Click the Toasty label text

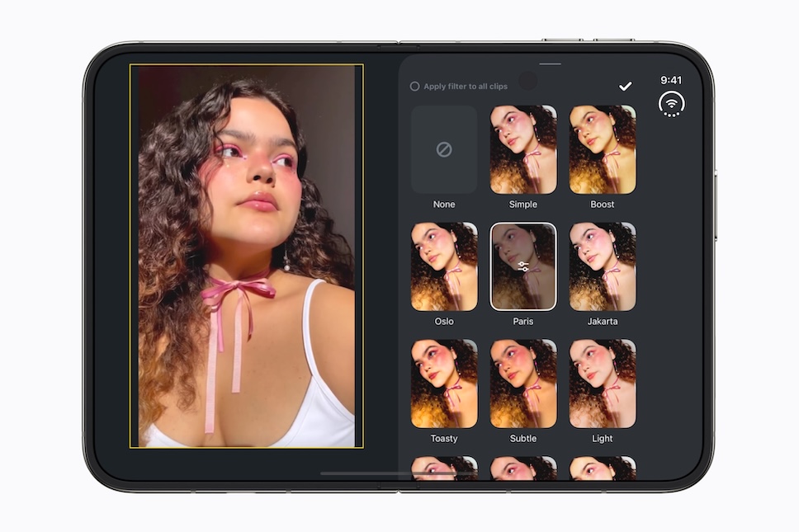(x=444, y=438)
